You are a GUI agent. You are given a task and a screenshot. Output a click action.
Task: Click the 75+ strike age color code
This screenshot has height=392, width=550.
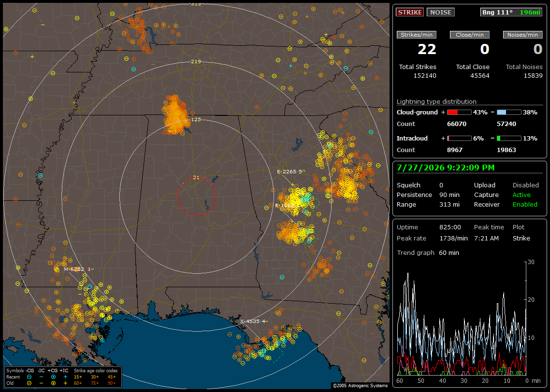95,383
